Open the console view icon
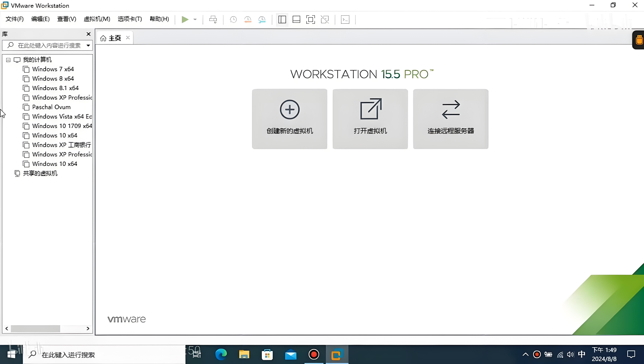The height and width of the screenshot is (364, 644). [345, 19]
